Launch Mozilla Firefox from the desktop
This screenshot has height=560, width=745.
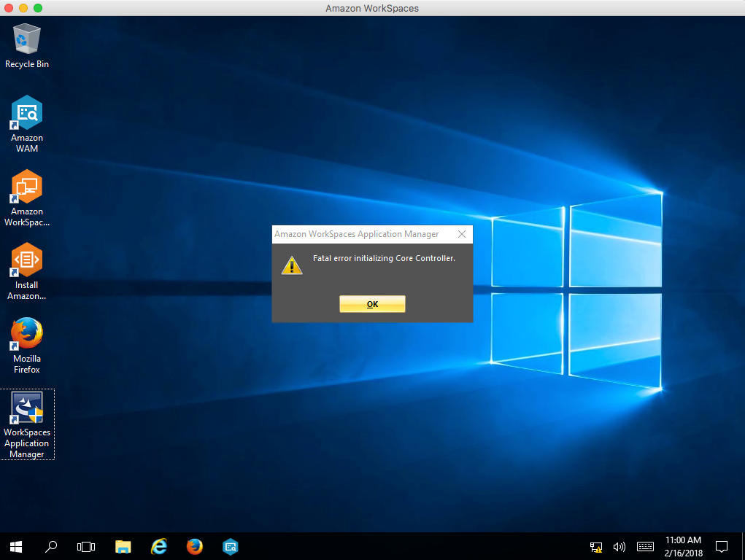26,335
